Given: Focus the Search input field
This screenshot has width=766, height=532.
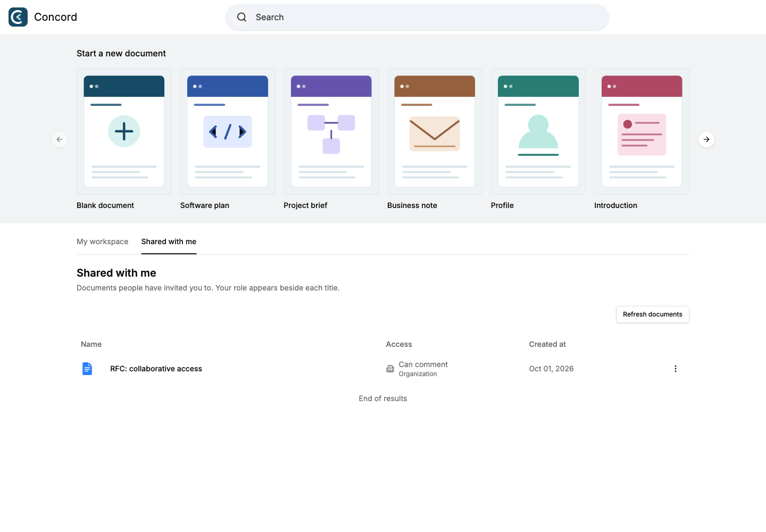Looking at the screenshot, I should 417,17.
